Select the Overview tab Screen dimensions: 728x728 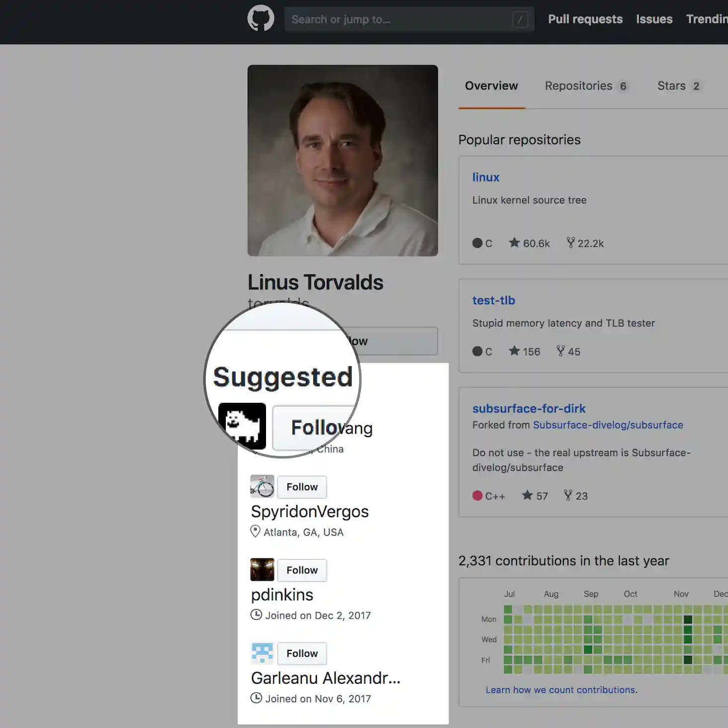pyautogui.click(x=491, y=86)
